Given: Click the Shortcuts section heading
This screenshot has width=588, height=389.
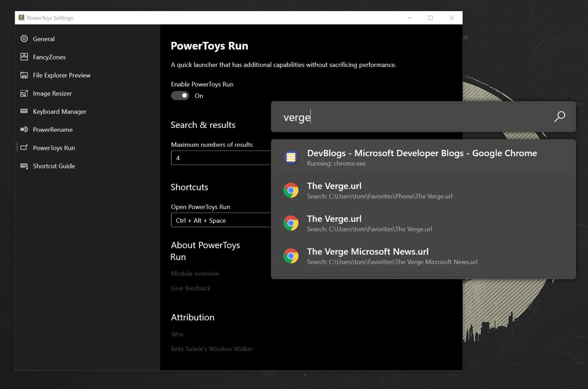Looking at the screenshot, I should click(189, 187).
